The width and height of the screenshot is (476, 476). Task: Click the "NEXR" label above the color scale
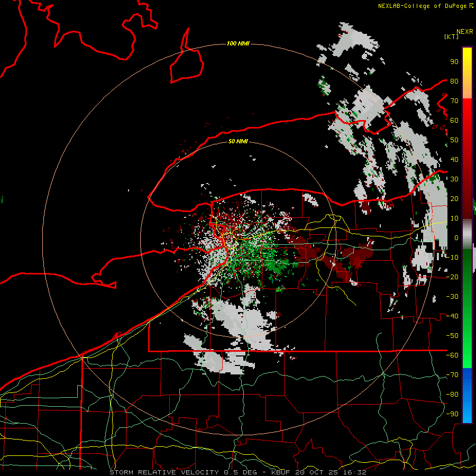[x=464, y=32]
